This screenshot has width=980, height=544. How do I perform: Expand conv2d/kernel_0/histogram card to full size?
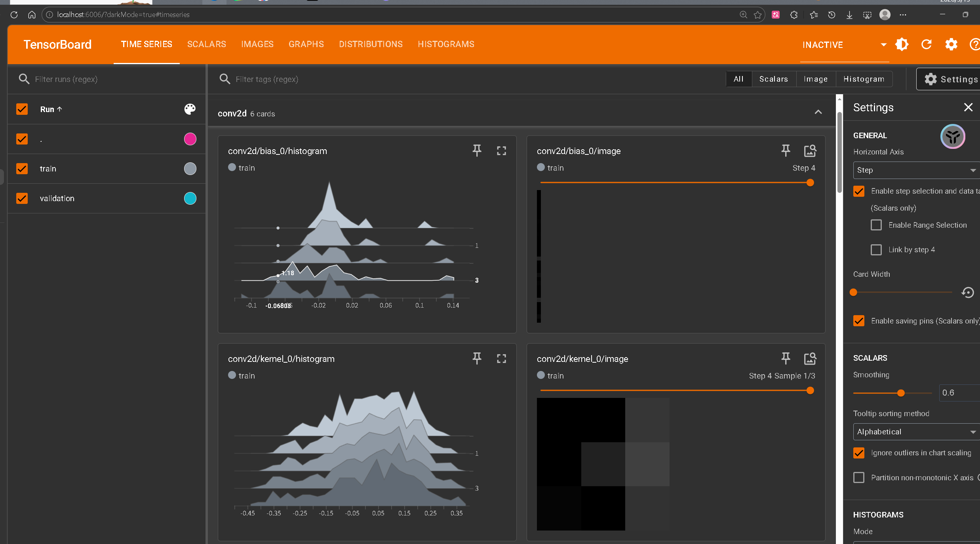pos(501,359)
